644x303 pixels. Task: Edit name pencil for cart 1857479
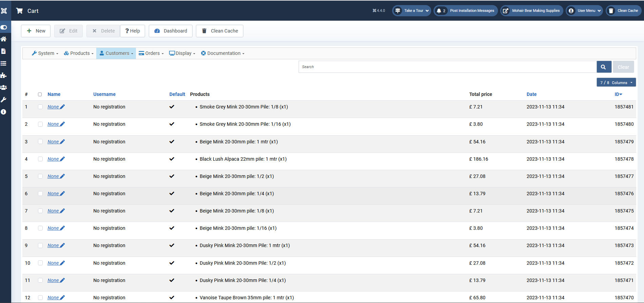point(62,142)
